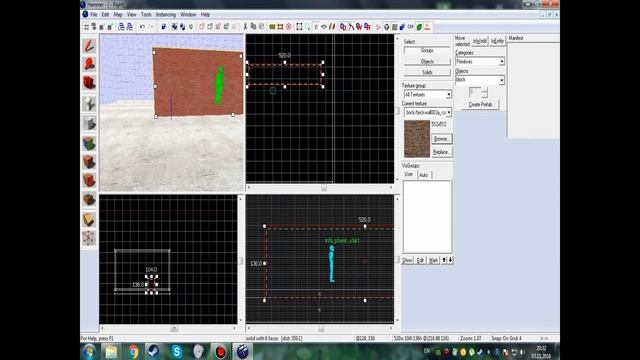Toggle Objects selection mode
This screenshot has width=640, height=360.
(x=427, y=61)
